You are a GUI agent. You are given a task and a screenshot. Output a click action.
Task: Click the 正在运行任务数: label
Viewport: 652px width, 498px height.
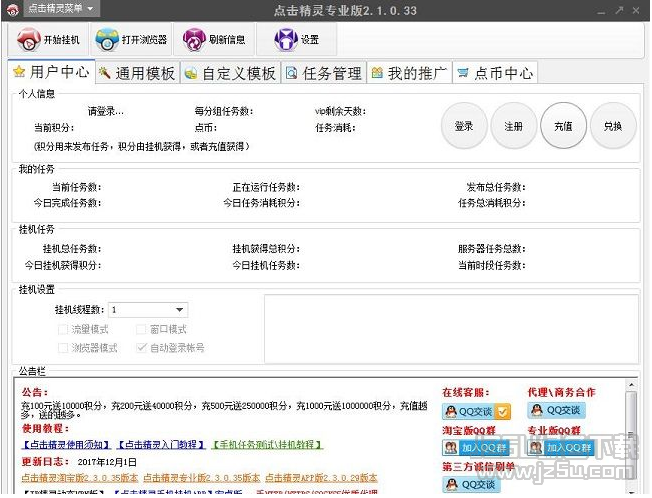click(266, 187)
